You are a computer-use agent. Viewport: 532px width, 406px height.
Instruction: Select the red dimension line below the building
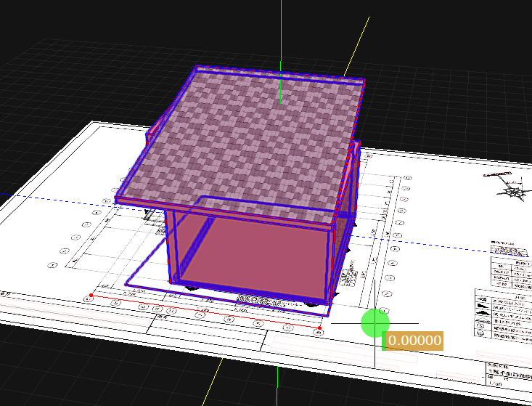(x=203, y=312)
